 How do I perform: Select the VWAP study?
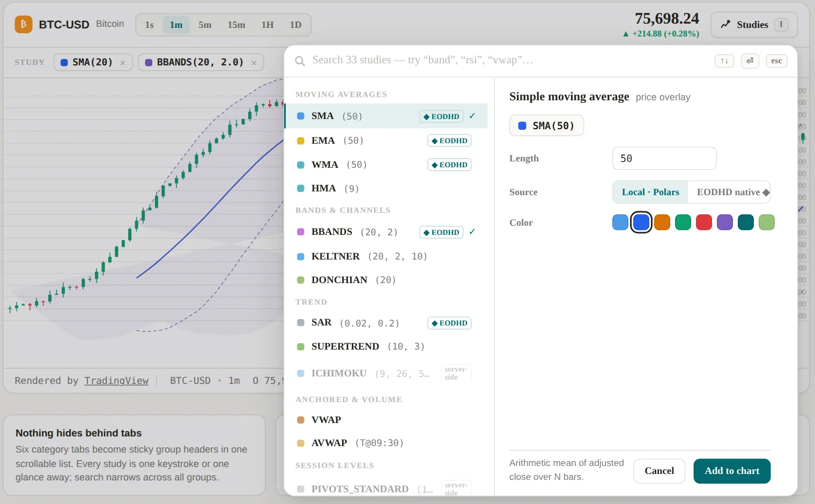click(386, 420)
